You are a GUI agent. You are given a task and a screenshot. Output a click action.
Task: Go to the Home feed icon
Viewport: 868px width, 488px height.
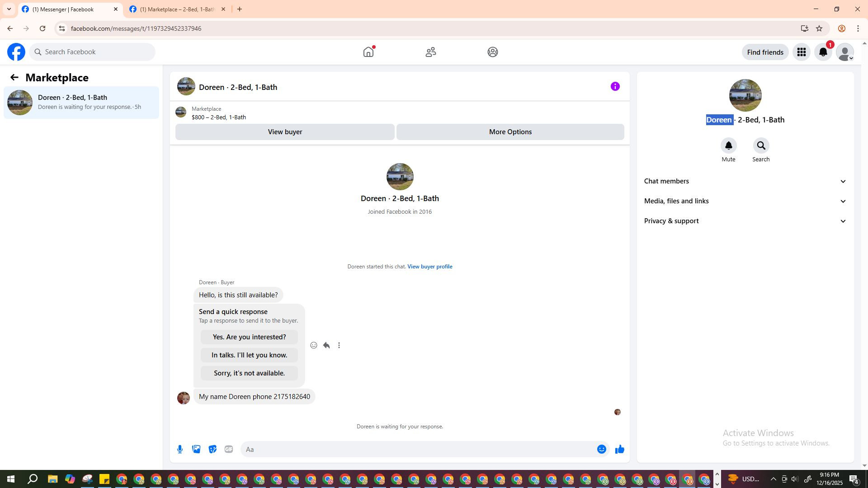pos(368,52)
